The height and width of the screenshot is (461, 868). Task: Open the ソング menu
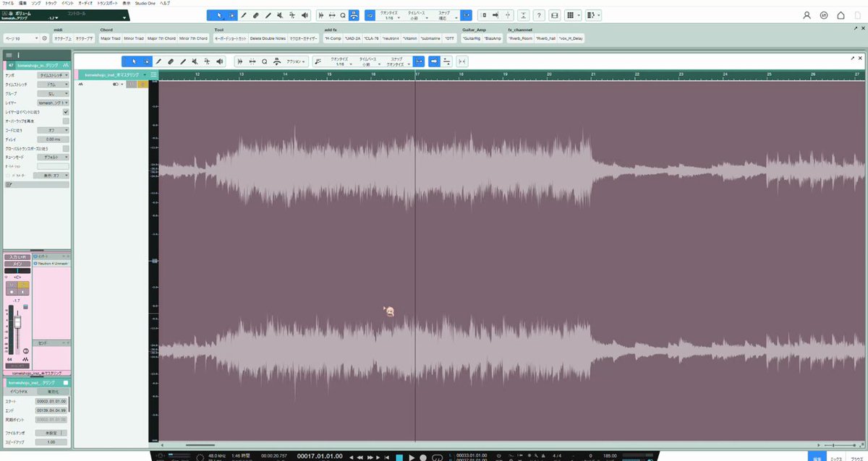[36, 3]
